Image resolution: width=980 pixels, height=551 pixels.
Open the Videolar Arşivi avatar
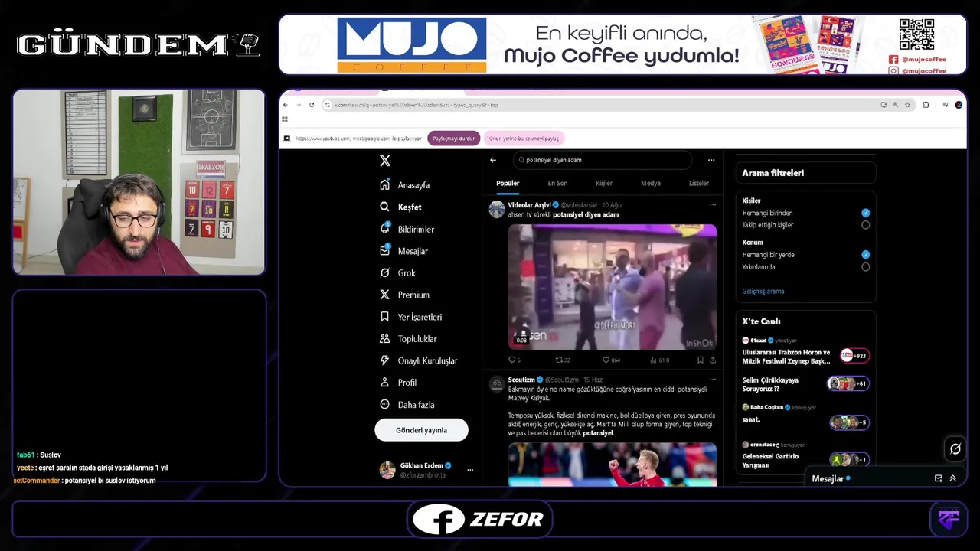(497, 209)
